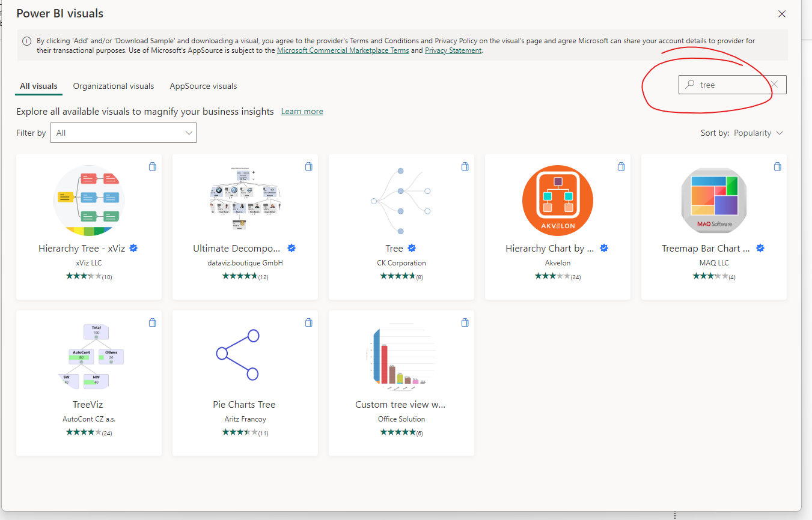Click the Pie Charts Tree title

244,404
